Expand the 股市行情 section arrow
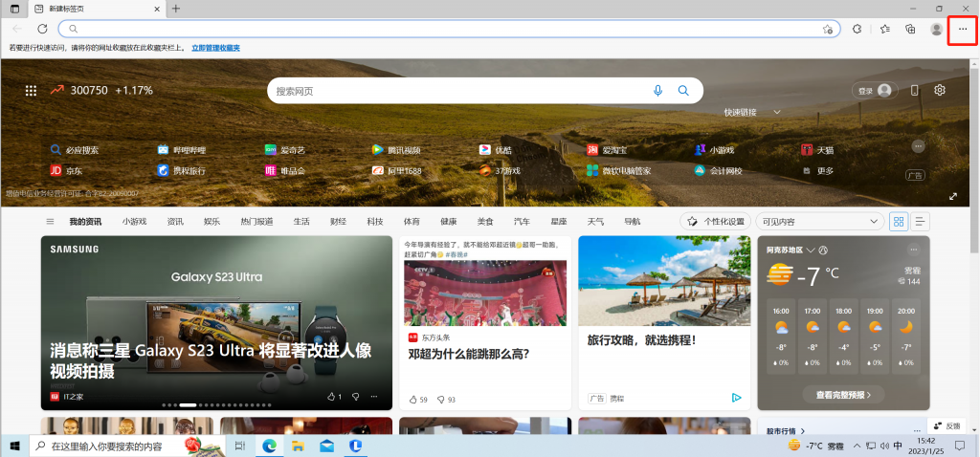This screenshot has height=457, width=980. [803, 431]
